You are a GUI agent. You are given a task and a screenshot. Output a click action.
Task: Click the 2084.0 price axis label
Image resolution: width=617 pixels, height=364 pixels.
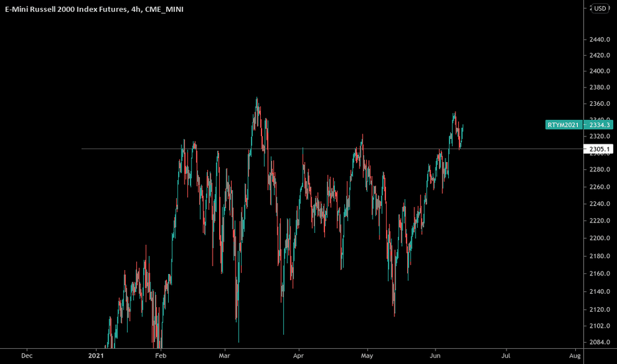pos(599,342)
